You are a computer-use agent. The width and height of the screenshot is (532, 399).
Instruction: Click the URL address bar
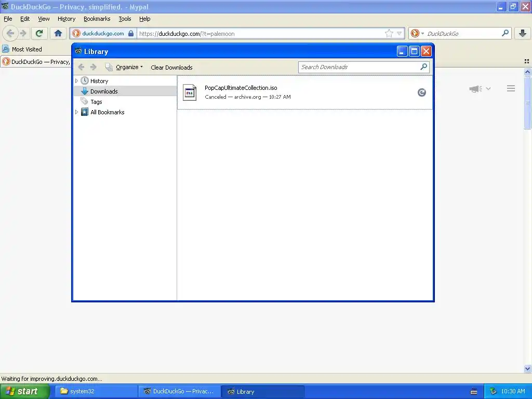[261, 34]
